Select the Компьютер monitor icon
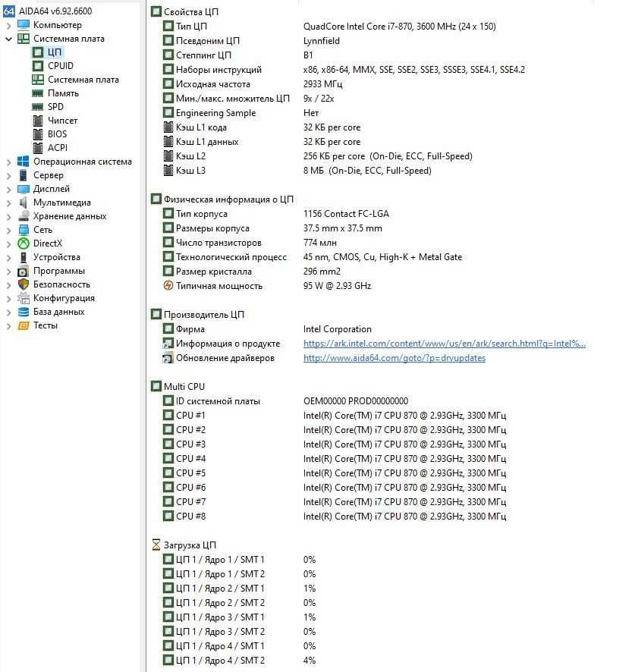This screenshot has height=672, width=638. 24,25
